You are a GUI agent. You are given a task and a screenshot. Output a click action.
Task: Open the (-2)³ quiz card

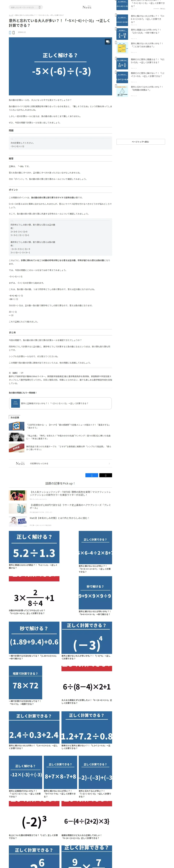(x=34, y=820)
